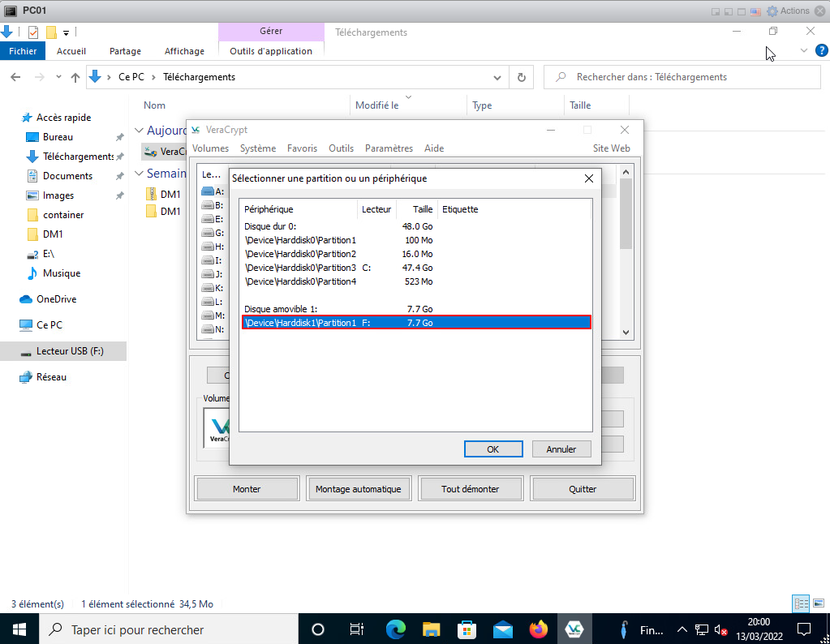Open Task View on the taskbar
Viewport: 830px width, 644px height.
tap(356, 629)
